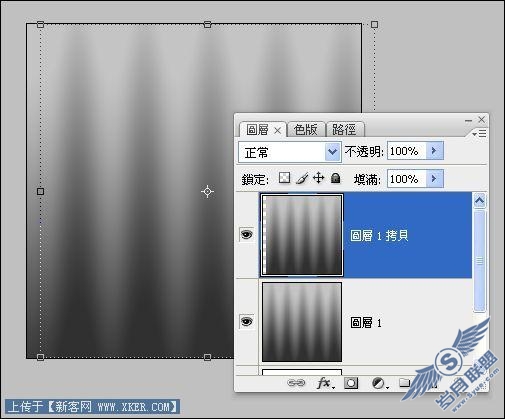Open the 正常 blend mode dropdown
The width and height of the screenshot is (505, 419).
[x=290, y=152]
